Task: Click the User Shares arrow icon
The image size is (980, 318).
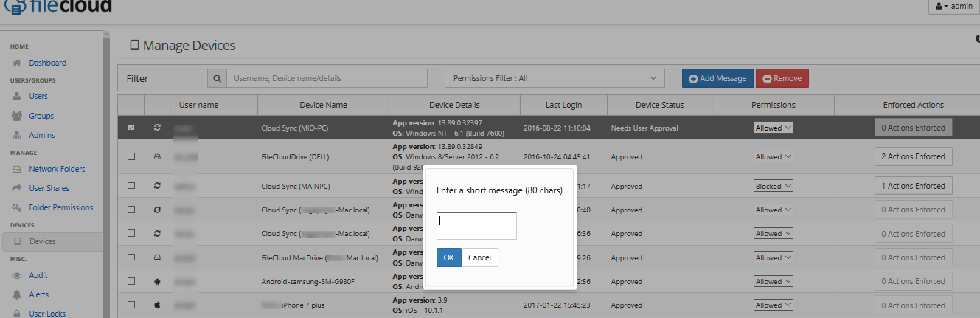Action: click(16, 188)
